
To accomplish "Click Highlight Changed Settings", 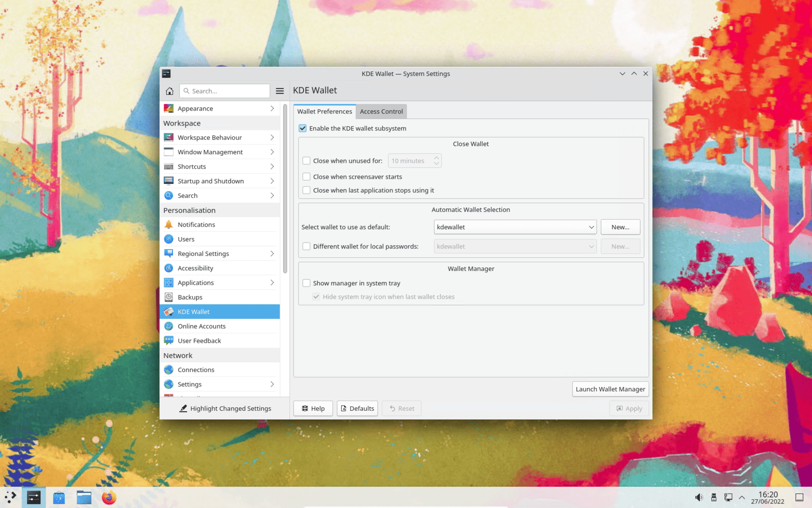I will pos(225,408).
